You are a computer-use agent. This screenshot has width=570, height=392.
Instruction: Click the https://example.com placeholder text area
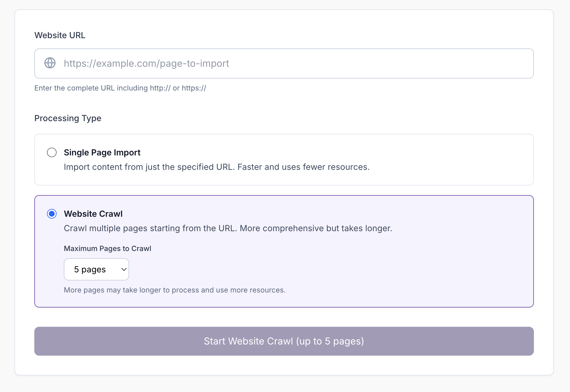[147, 63]
